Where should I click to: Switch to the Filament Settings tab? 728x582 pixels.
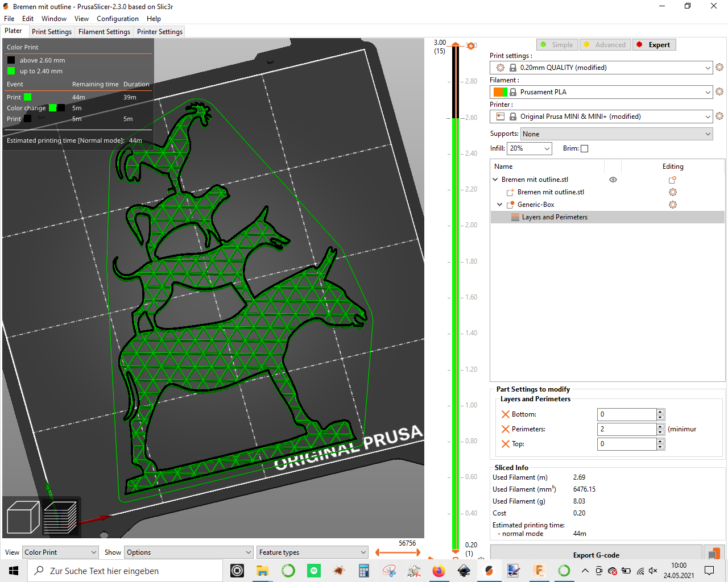105,32
